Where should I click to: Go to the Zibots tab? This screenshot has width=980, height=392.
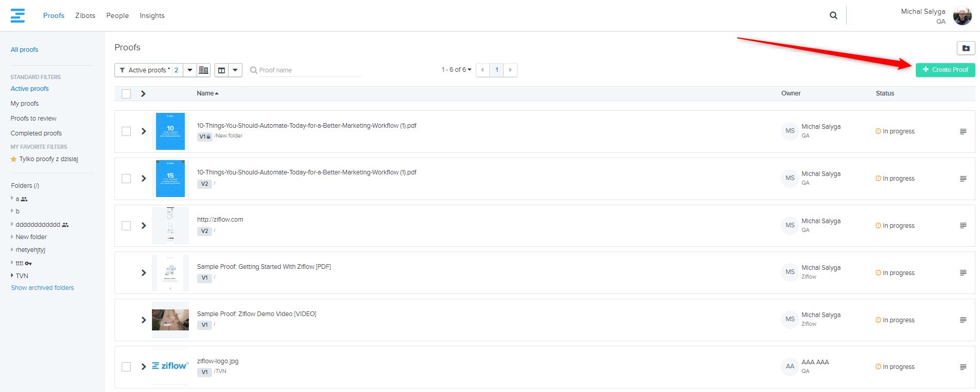pos(85,15)
